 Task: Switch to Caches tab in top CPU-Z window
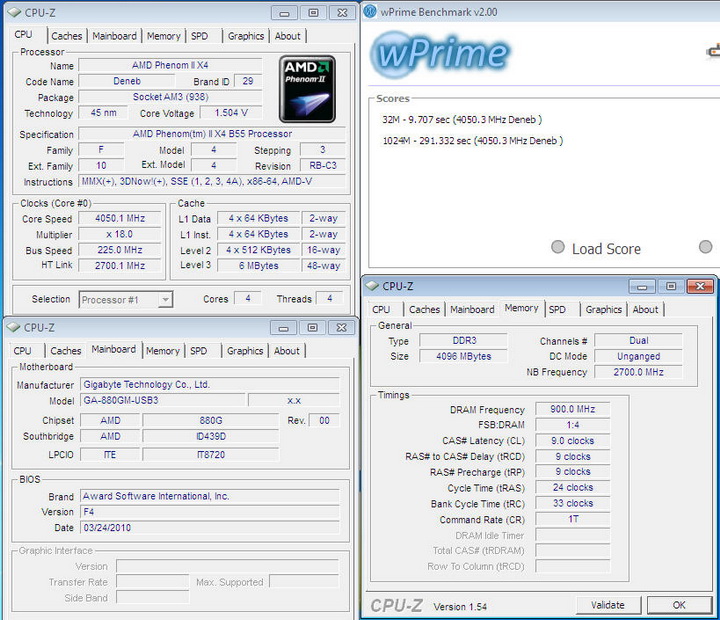(67, 36)
